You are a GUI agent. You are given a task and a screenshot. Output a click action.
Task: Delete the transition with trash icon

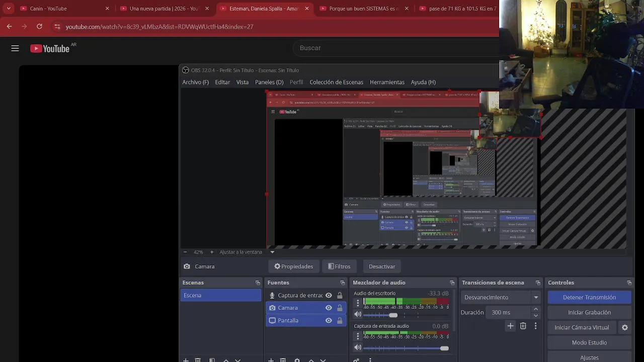pyautogui.click(x=523, y=326)
